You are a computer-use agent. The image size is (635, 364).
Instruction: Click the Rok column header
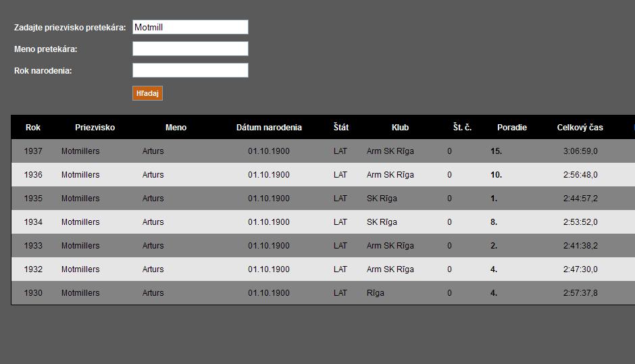[x=33, y=128]
